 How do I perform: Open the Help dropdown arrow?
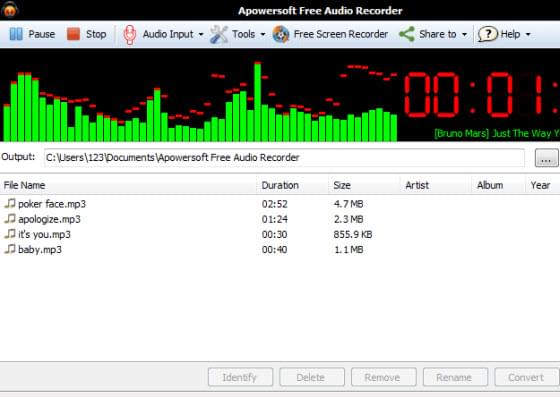click(x=528, y=35)
